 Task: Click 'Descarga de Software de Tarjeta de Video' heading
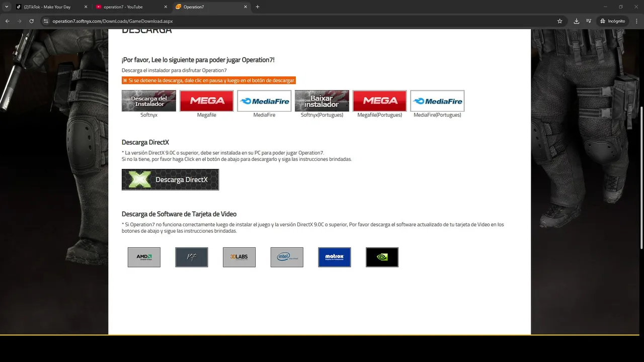(x=179, y=214)
